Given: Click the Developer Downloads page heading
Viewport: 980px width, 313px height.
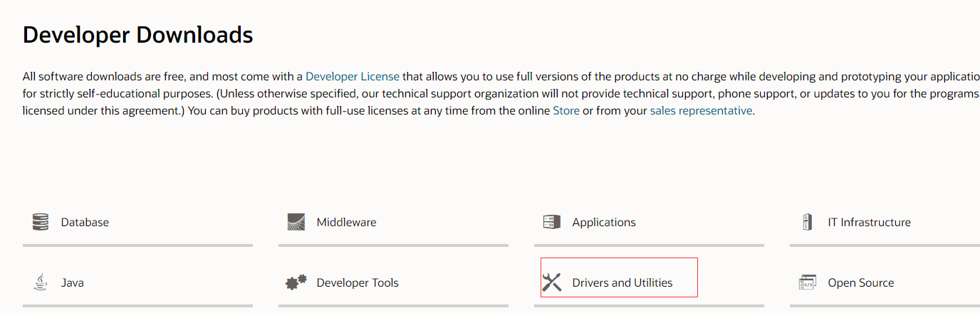Looking at the screenshot, I should point(138,34).
